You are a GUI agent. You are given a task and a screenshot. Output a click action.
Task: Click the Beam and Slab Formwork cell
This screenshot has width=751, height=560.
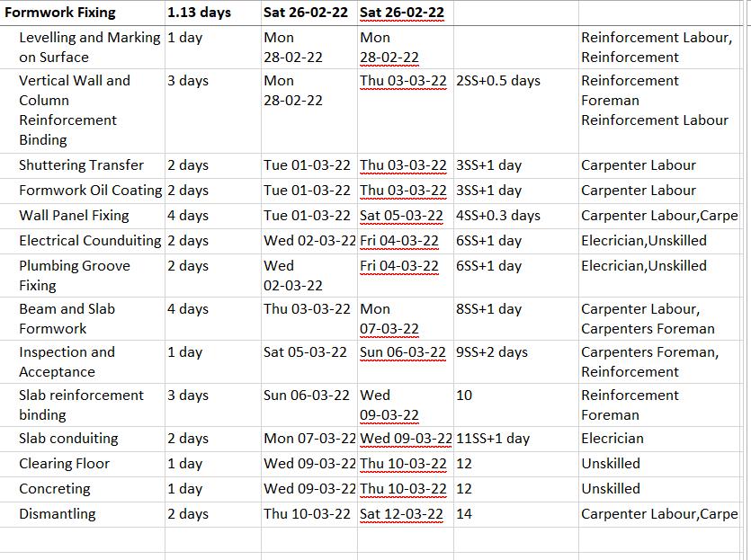tap(67, 318)
